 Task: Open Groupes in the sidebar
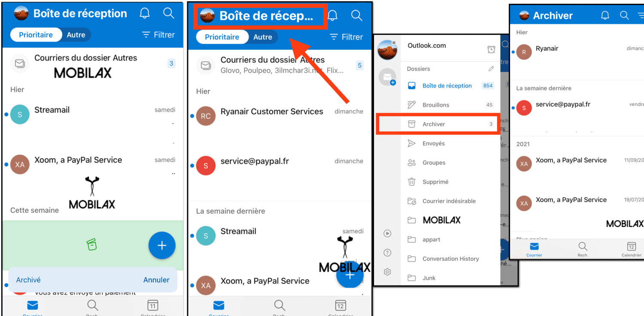[x=451, y=163]
